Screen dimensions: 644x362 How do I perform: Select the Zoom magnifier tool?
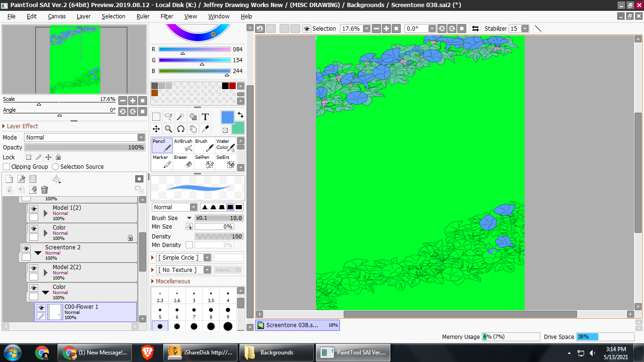168,129
